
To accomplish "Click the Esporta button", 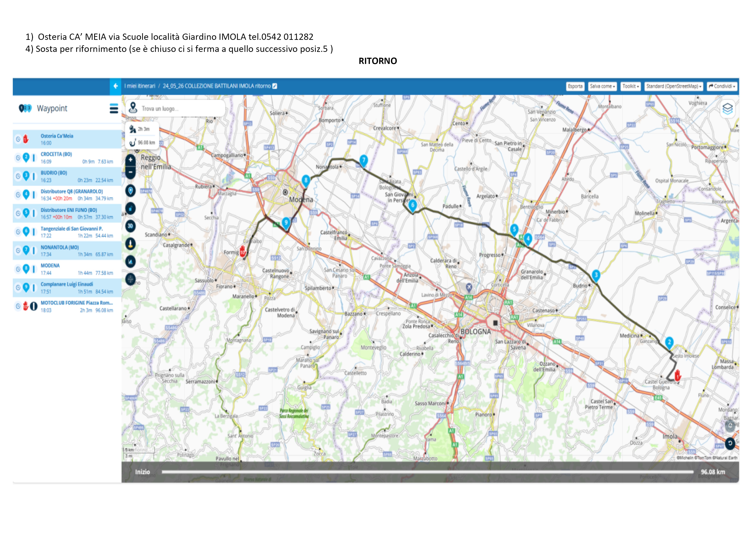I will coord(575,86).
